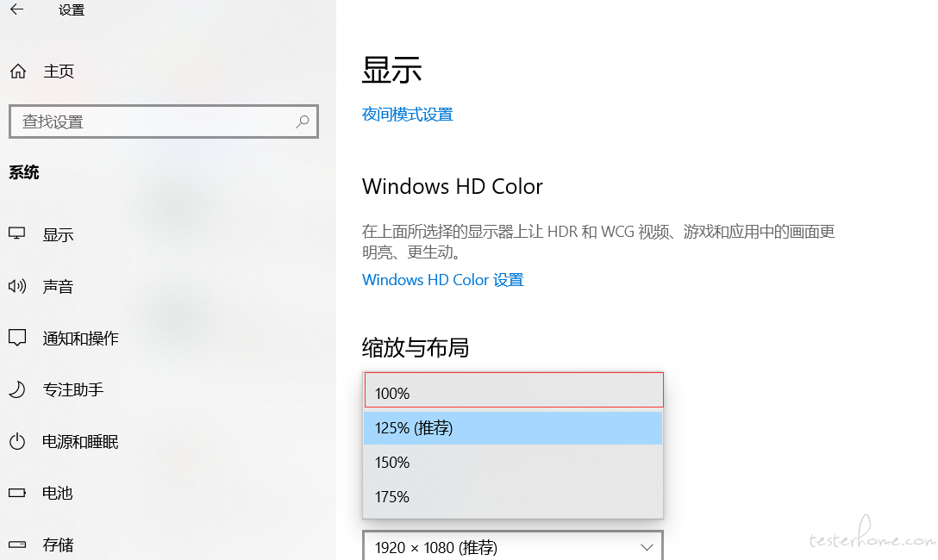The width and height of the screenshot is (938, 560).
Task: Click the power icon beside 电源和睡眠
Action: click(17, 441)
